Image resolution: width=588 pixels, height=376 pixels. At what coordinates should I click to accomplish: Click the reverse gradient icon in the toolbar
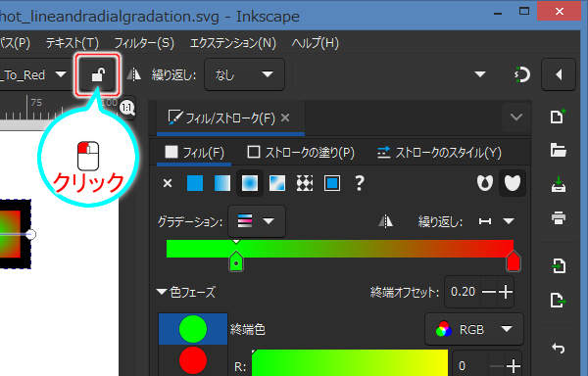(x=133, y=74)
